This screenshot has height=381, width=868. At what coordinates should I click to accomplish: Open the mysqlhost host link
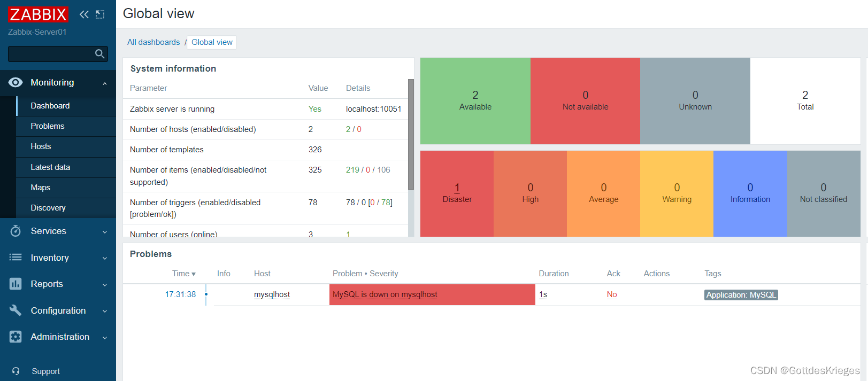(272, 294)
